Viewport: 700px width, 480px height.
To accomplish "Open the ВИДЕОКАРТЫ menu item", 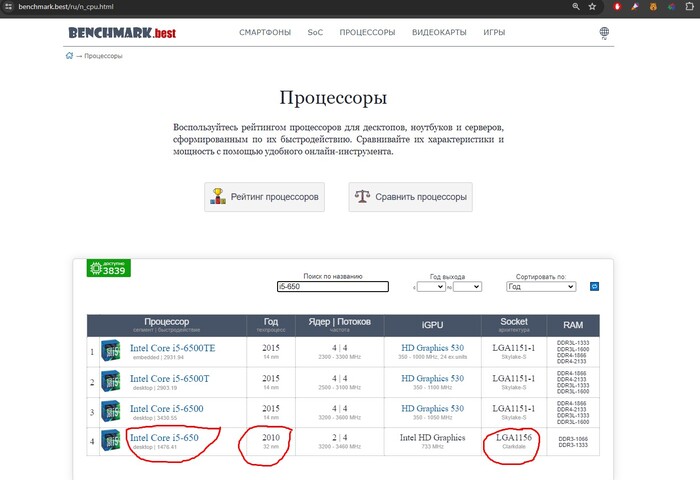I will click(439, 32).
